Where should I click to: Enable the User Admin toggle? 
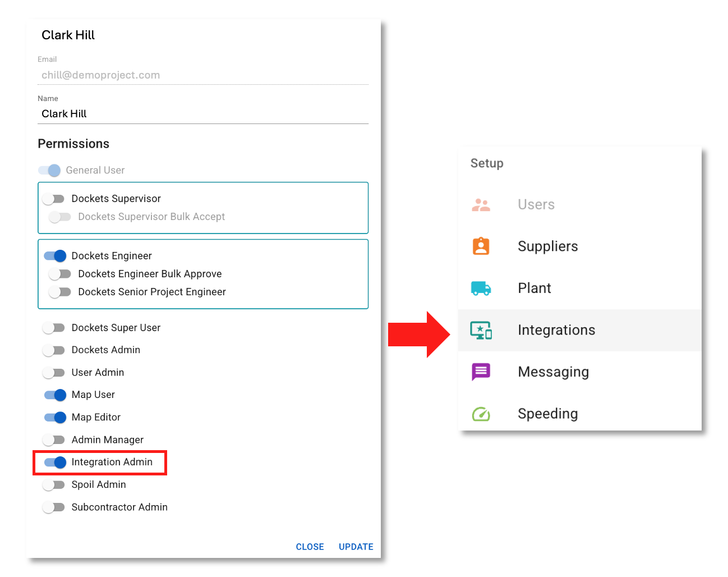point(54,373)
